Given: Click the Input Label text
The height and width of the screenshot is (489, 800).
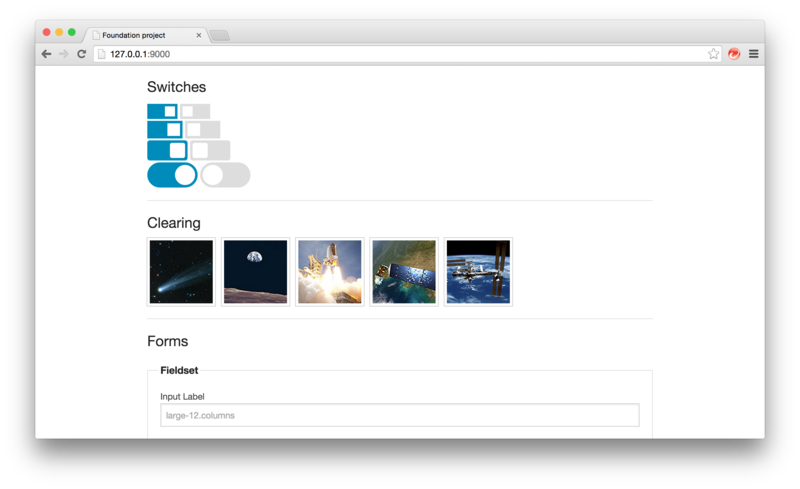Looking at the screenshot, I should (182, 397).
